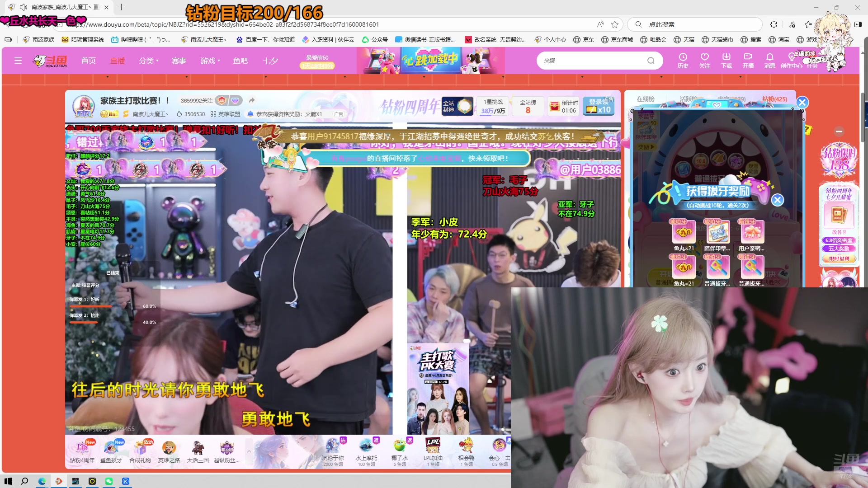Click streamer name 南波儿大魔王 link

tap(150, 114)
